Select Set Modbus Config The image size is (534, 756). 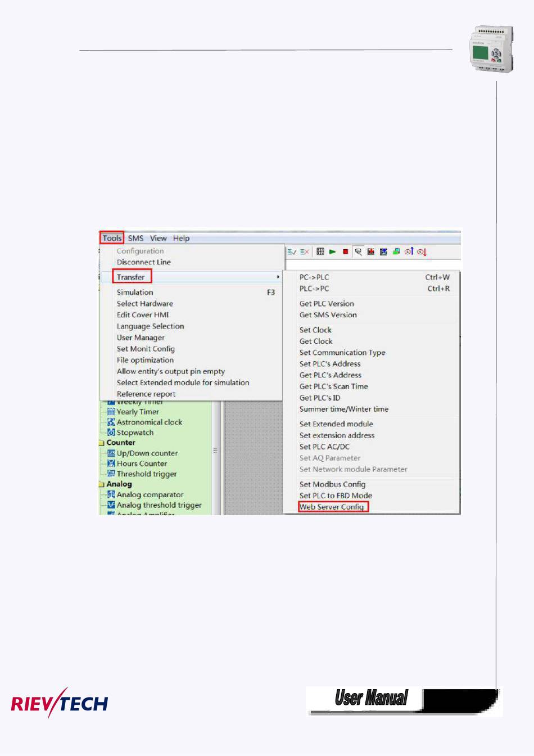[332, 484]
